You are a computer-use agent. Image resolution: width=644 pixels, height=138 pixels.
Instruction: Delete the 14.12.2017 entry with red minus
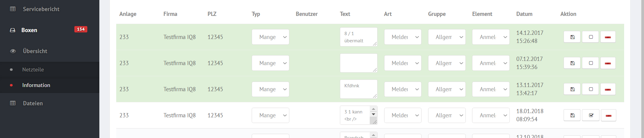coord(608,37)
